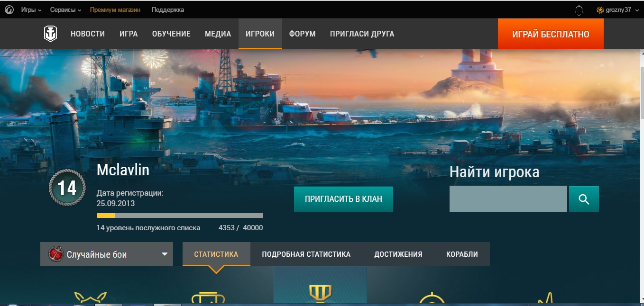Switch to the КОРАБЛИ tab
This screenshot has height=306, width=644.
point(462,254)
